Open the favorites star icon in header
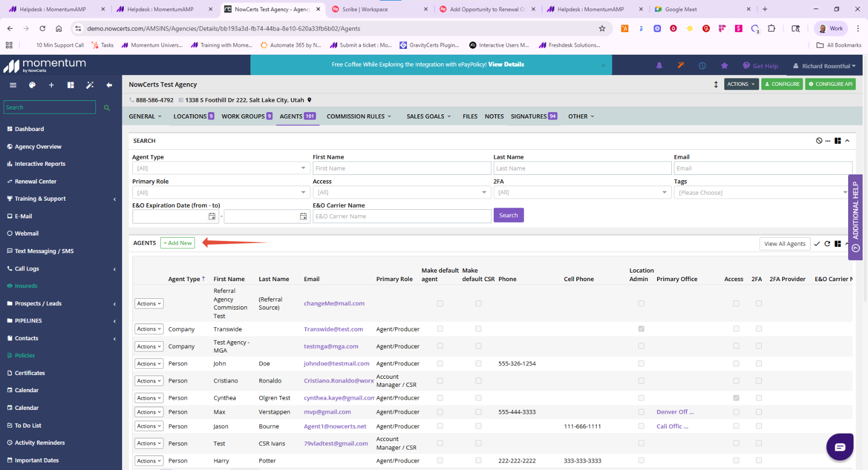This screenshot has height=470, width=868. [x=724, y=65]
